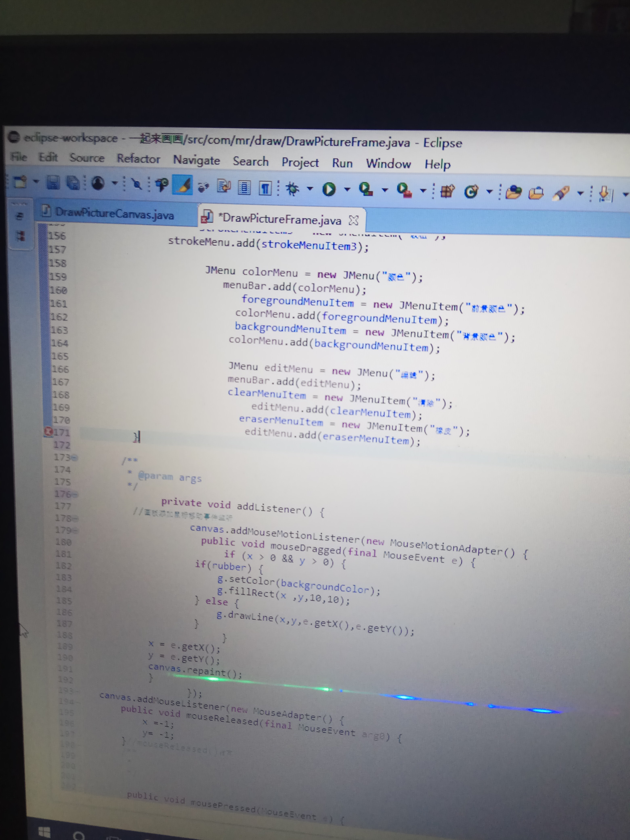Click the New Java Class icon

tap(471, 191)
